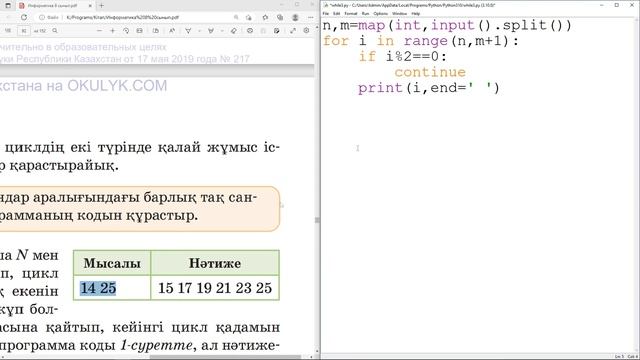This screenshot has height=360, width=640.
Task: Open the Options menu in IDLE
Action: tap(380, 13)
